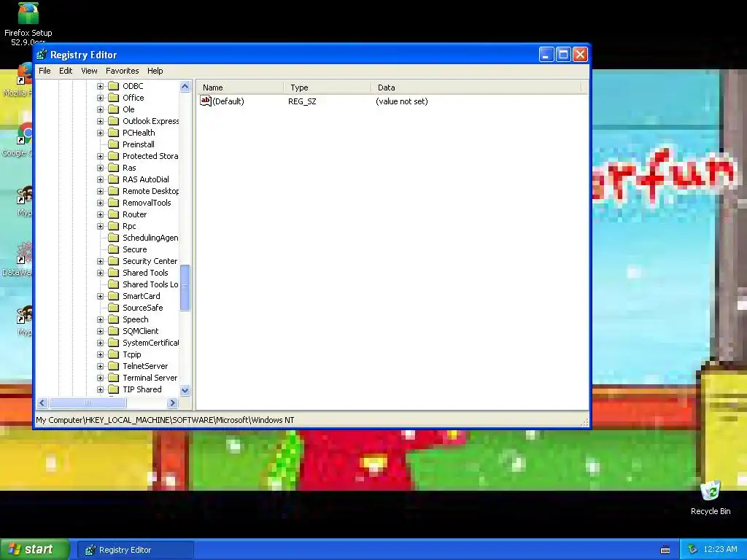
Task: Click the Rpc folder icon
Action: tap(113, 226)
